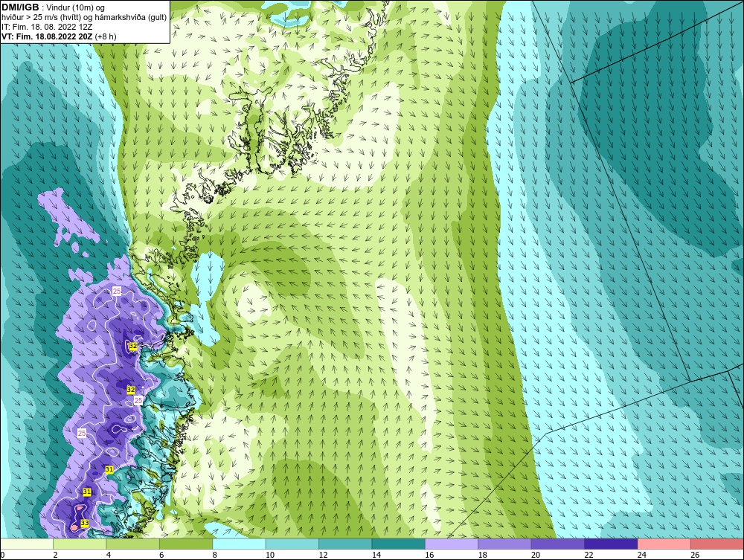
Task: Click the legend scale number "10"
Action: point(270,556)
